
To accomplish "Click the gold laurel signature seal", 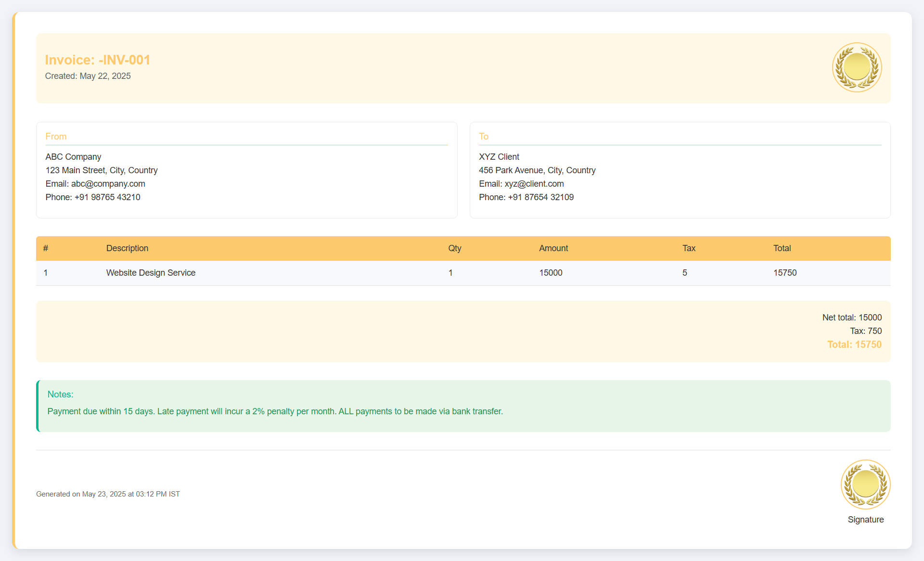I will click(865, 484).
